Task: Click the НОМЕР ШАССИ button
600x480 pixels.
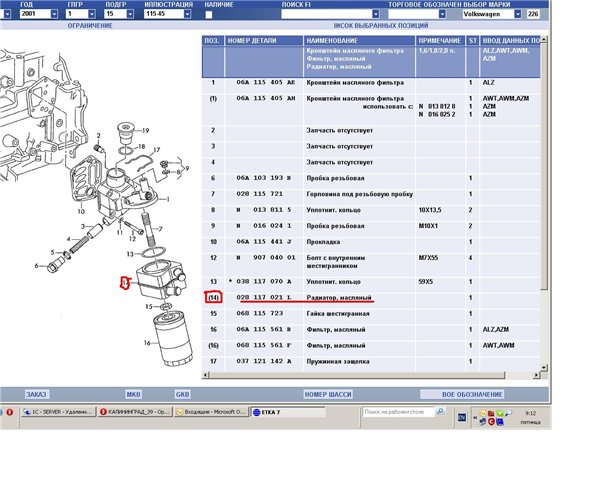Action: pos(328,394)
